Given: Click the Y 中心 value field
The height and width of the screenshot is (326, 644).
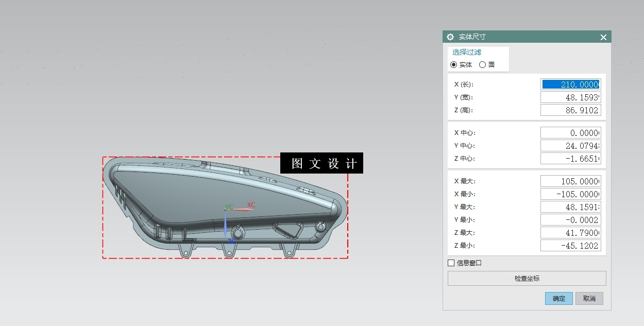Looking at the screenshot, I should click(570, 146).
